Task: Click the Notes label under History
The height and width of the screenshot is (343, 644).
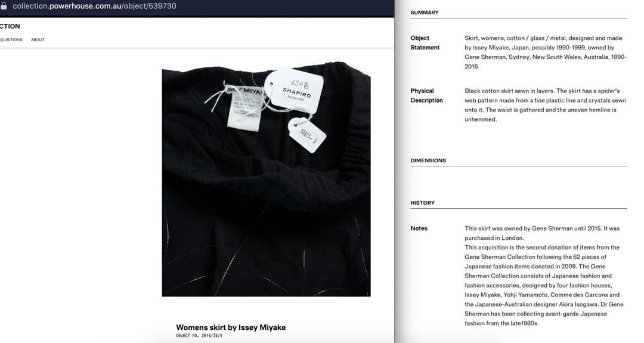Action: [419, 228]
